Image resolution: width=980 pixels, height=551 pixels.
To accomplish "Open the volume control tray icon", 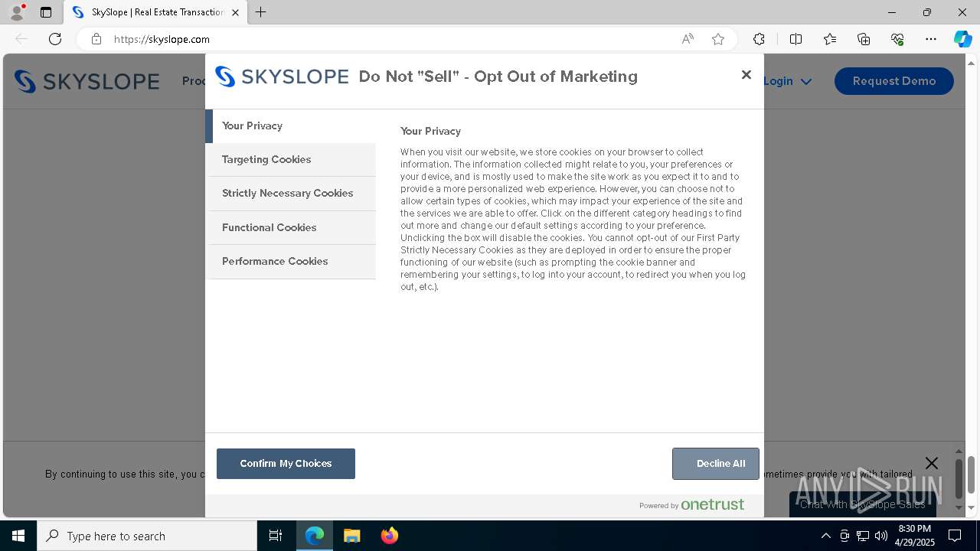I will point(880,536).
